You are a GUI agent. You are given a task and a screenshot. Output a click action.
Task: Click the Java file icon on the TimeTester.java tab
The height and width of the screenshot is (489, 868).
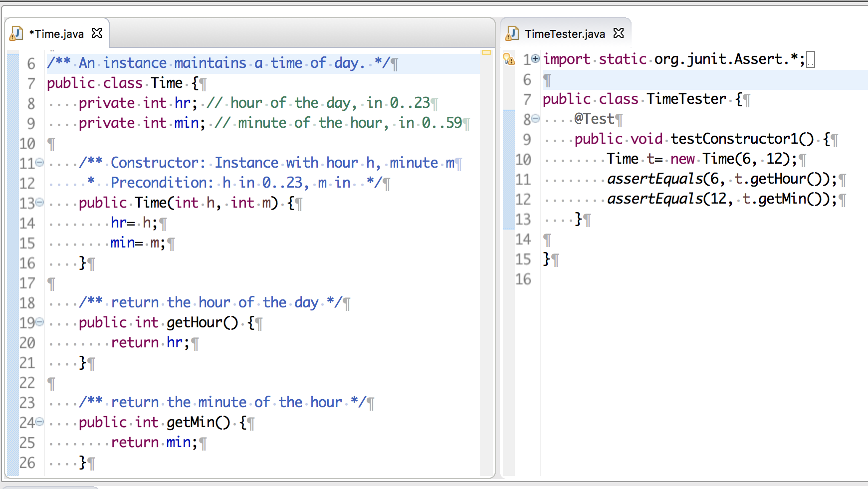pyautogui.click(x=512, y=33)
